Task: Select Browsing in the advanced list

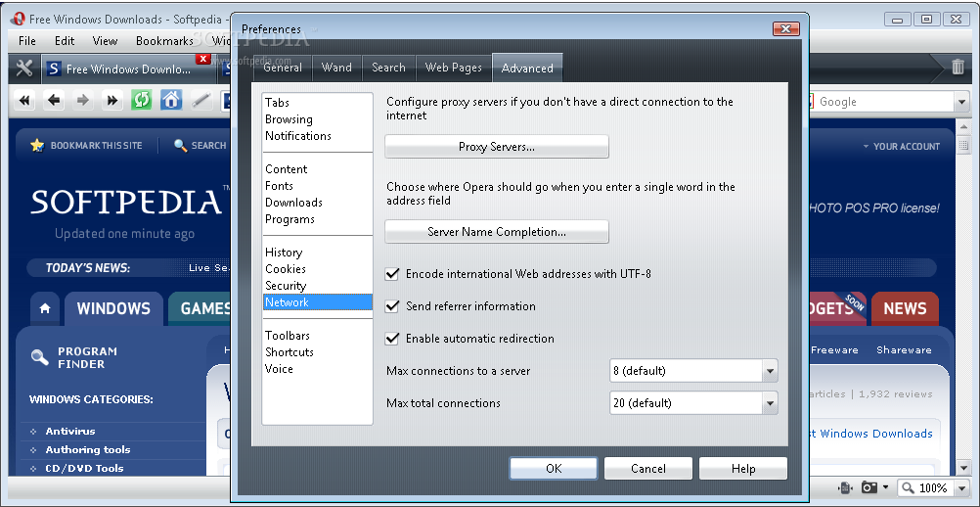Action: 318,119
